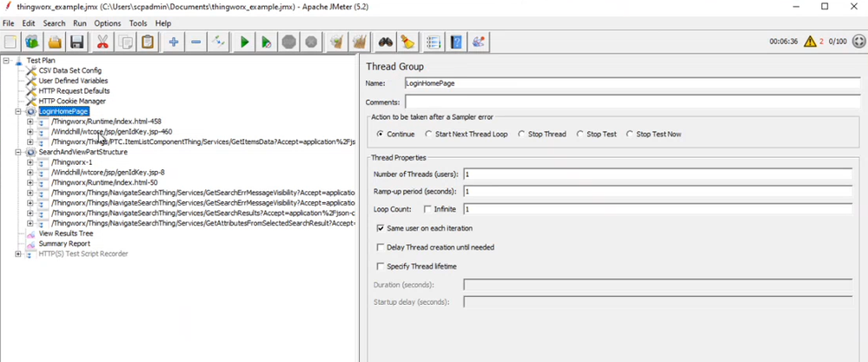The image size is (868, 362).
Task: Click Start no pauses icon
Action: (266, 42)
